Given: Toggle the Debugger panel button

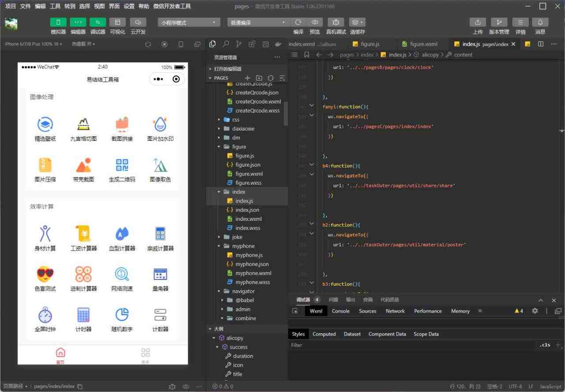Looking at the screenshot, I should pos(98,22).
